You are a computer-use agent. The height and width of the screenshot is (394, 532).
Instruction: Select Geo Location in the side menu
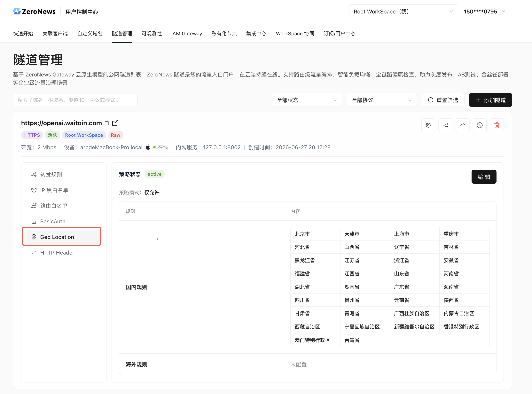pyautogui.click(x=63, y=237)
